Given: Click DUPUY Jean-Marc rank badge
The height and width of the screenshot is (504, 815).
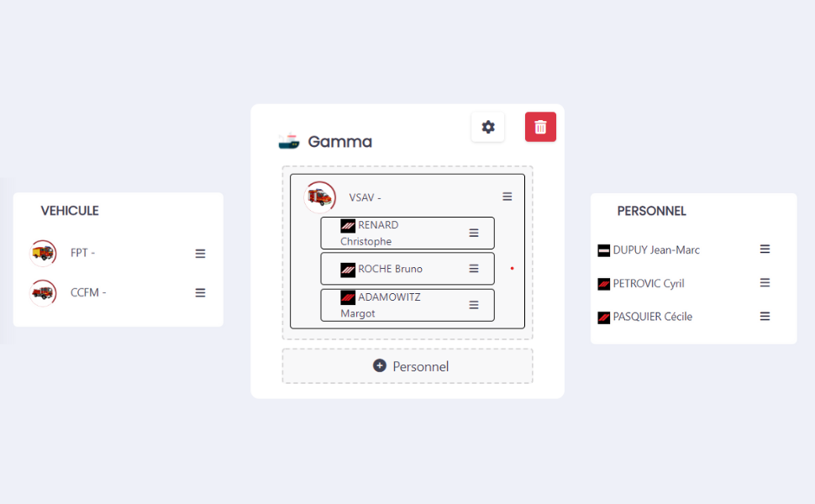Looking at the screenshot, I should [x=603, y=251].
